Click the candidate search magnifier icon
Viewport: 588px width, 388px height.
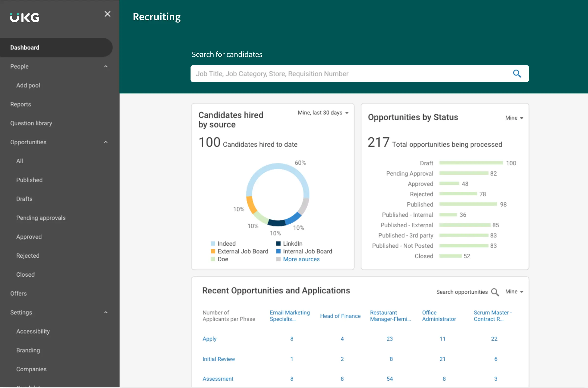pos(517,73)
